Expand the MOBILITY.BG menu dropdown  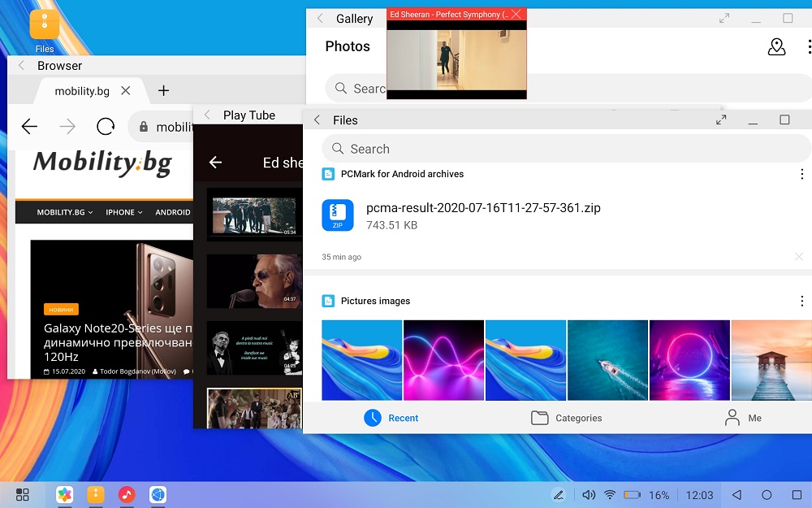[x=65, y=212]
